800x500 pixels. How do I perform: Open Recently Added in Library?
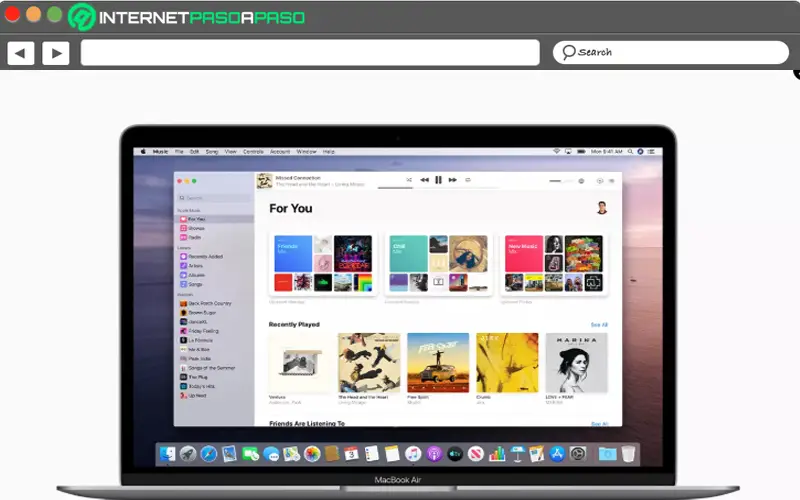point(202,257)
